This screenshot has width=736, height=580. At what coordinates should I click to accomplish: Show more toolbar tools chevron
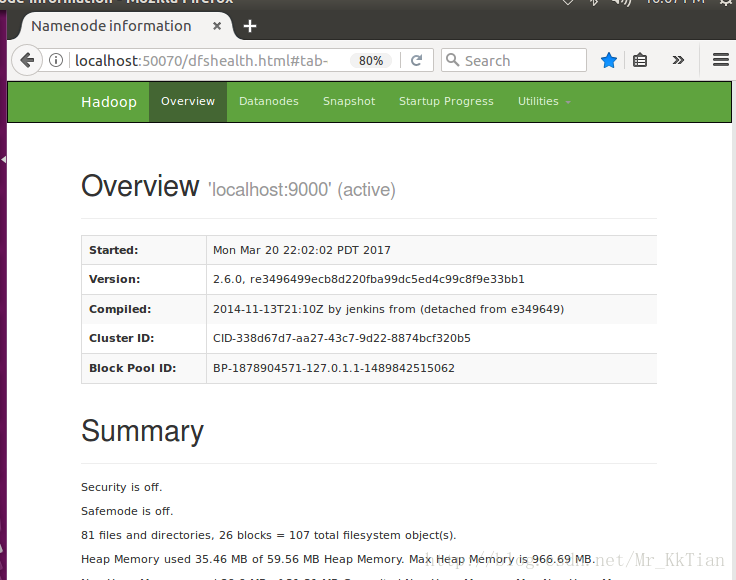point(678,60)
